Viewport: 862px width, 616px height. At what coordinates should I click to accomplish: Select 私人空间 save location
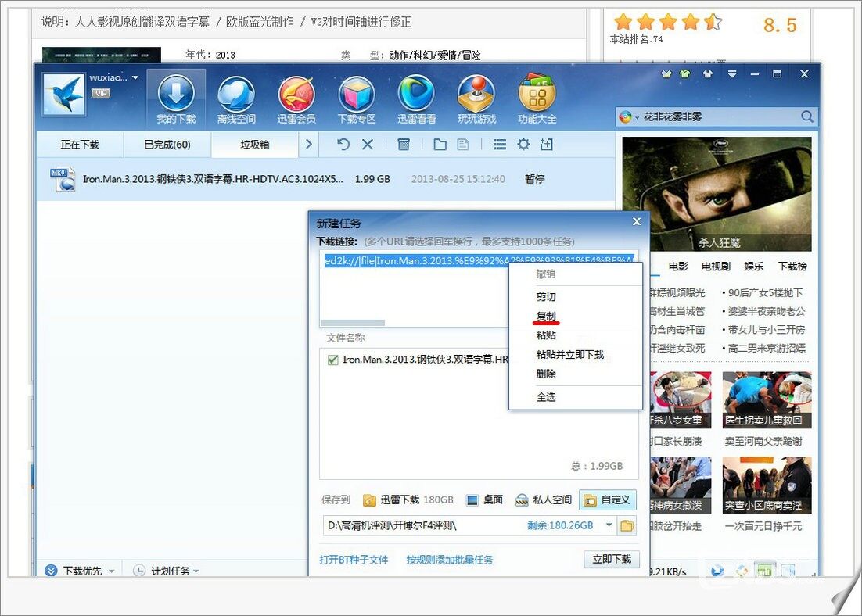tap(544, 500)
